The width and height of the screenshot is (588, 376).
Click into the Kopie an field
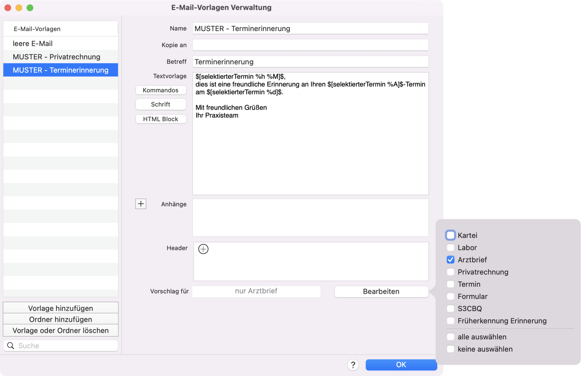coord(310,45)
